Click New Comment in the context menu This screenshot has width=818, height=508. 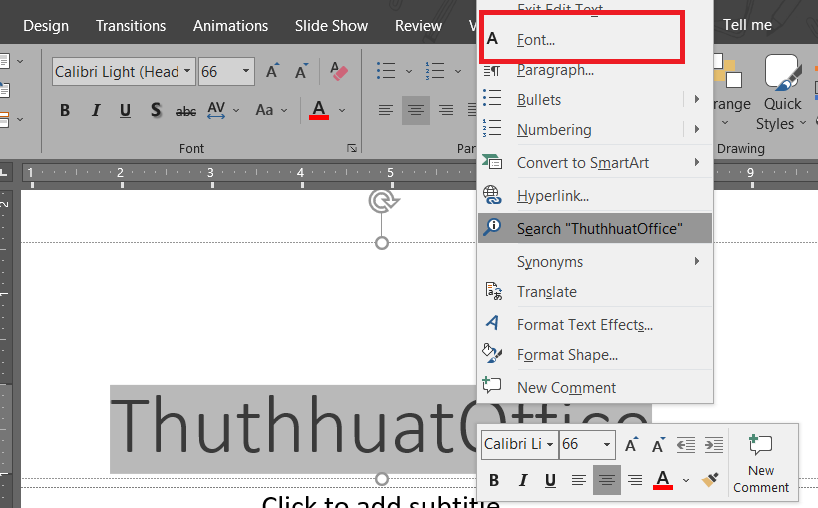pos(595,388)
